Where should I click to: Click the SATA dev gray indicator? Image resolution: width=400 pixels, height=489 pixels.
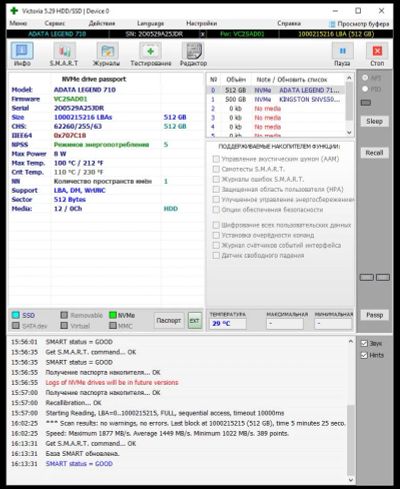tap(15, 326)
